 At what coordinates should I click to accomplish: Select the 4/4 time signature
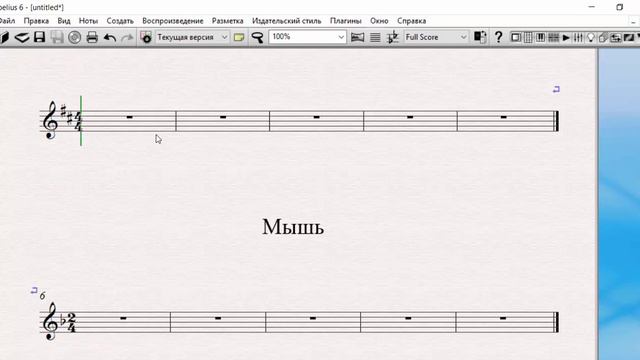point(78,121)
